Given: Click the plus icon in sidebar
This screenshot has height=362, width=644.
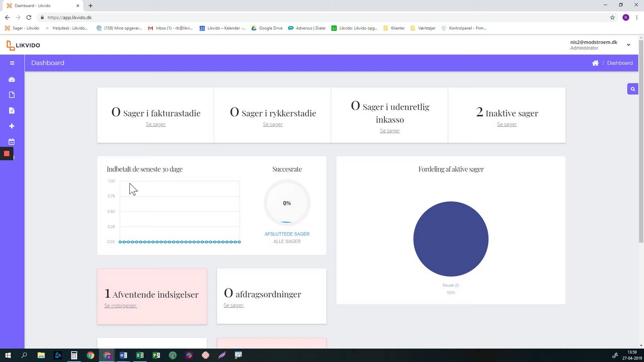Looking at the screenshot, I should coord(12,126).
